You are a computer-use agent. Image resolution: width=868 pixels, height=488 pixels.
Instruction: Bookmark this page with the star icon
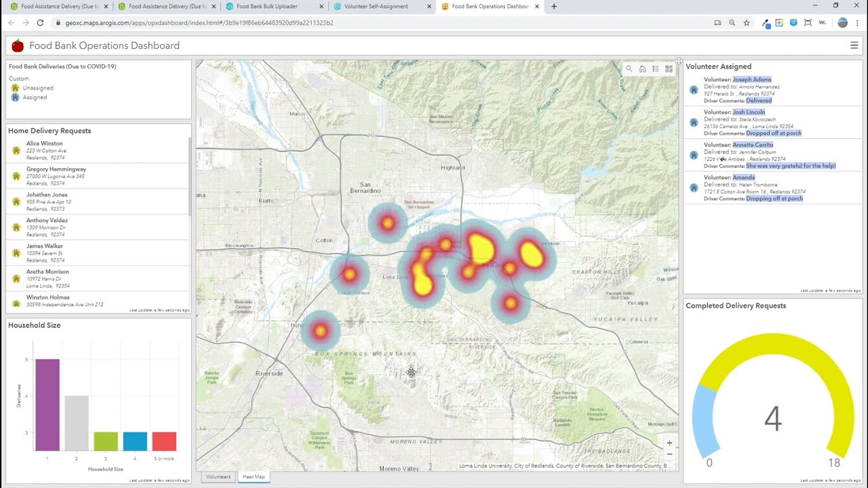tap(747, 22)
